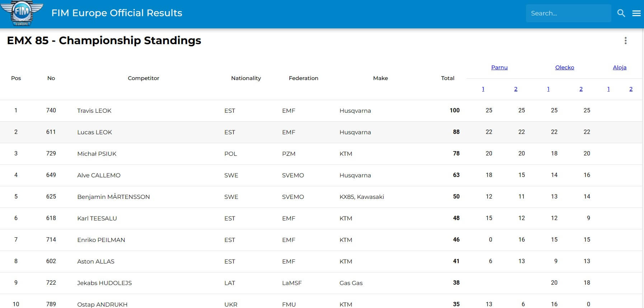This screenshot has width=644, height=308.
Task: Select competitor Travis LEOK
Action: point(94,111)
